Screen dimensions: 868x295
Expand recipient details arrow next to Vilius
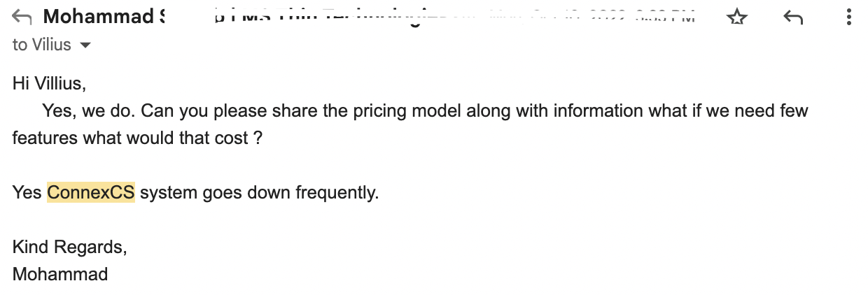point(85,45)
